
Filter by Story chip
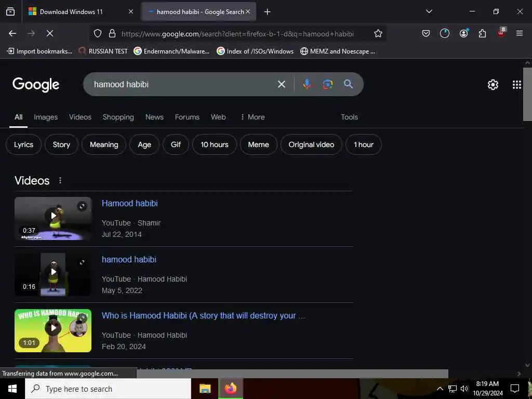(x=61, y=144)
